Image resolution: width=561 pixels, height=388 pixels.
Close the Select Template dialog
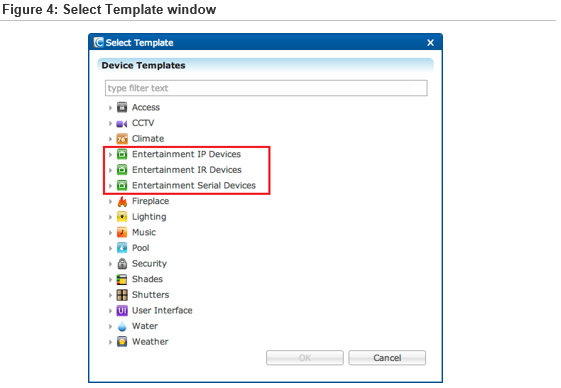point(430,43)
